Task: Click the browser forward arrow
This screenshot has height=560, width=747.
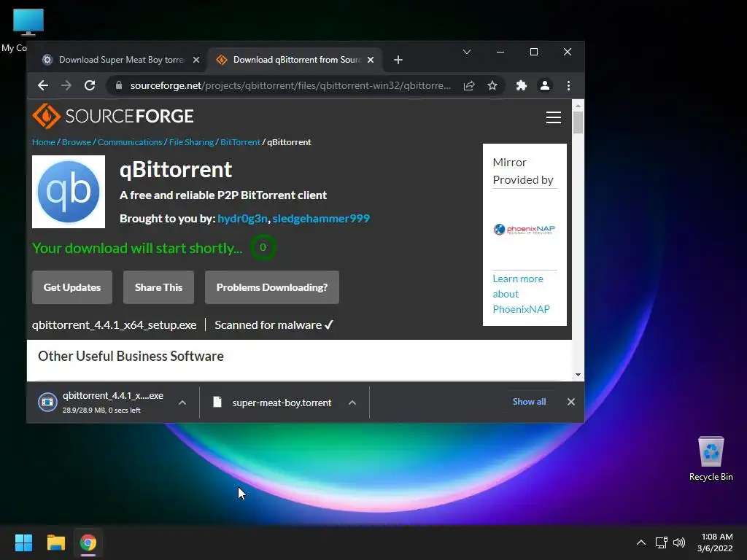Action: tap(66, 86)
